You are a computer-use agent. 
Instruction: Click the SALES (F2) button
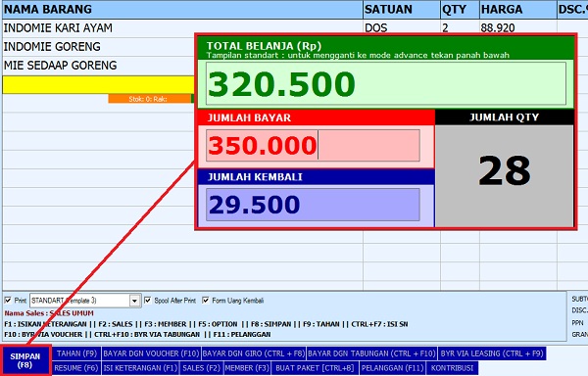click(201, 368)
